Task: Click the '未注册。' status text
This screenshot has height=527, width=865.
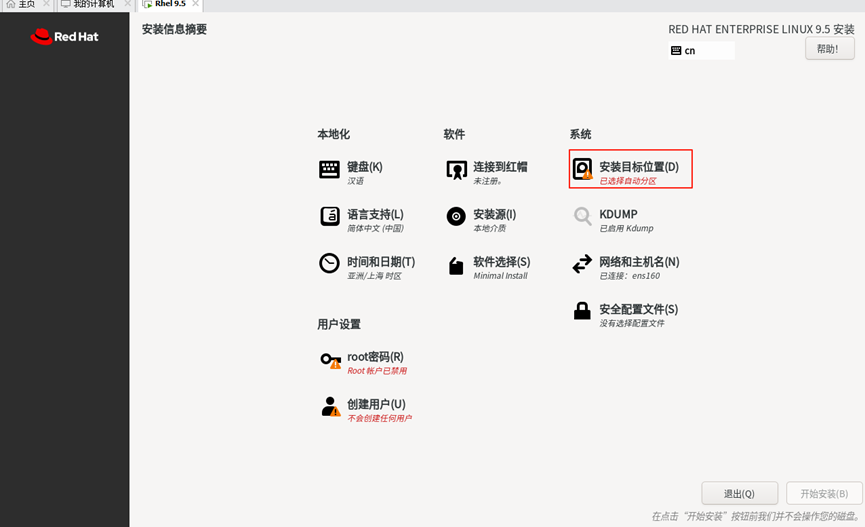Action: [488, 181]
